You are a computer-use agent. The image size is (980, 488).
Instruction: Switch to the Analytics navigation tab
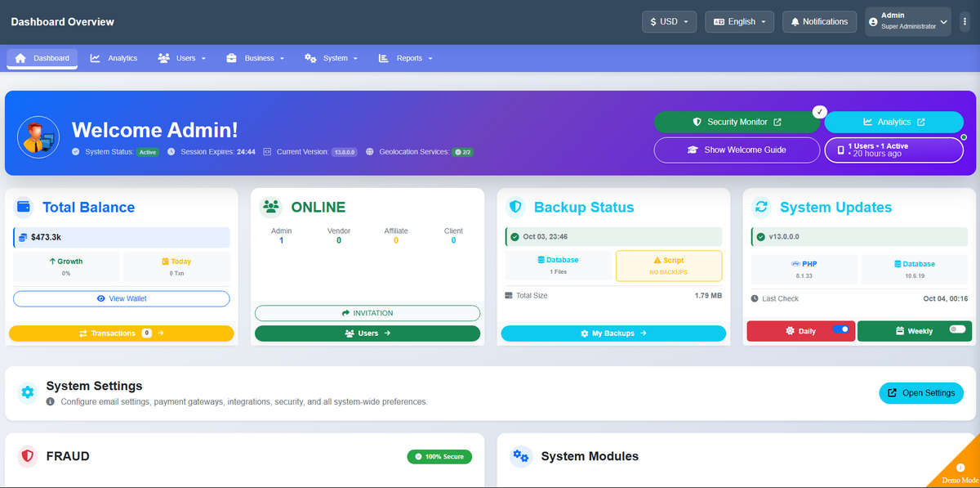pyautogui.click(x=114, y=58)
